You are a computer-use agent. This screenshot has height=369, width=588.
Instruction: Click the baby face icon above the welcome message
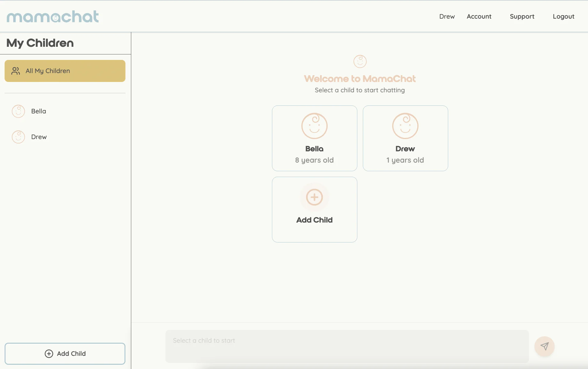(360, 61)
